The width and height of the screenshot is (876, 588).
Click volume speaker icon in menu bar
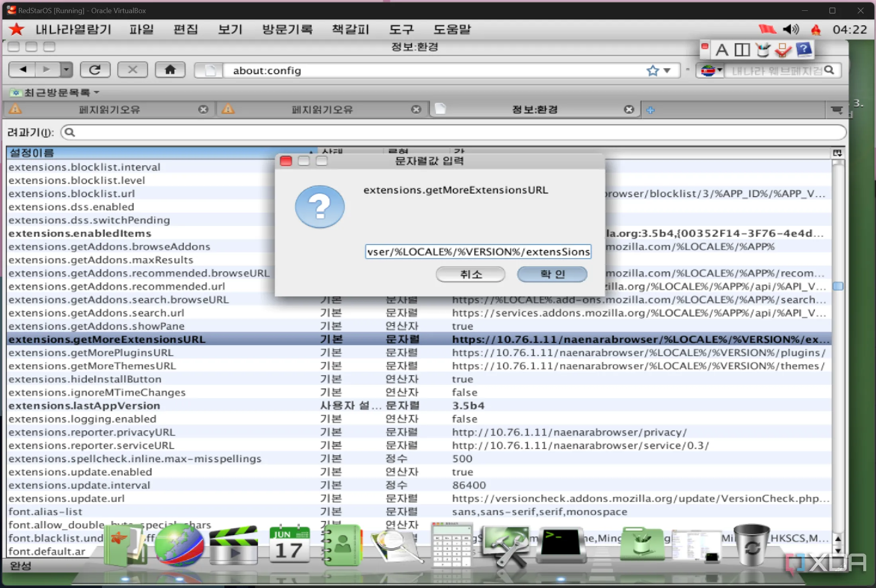click(790, 29)
